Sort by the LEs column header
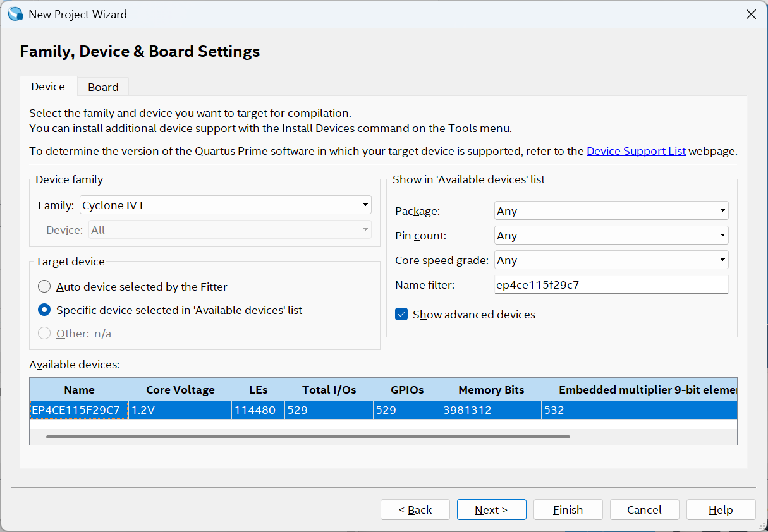 pos(258,390)
